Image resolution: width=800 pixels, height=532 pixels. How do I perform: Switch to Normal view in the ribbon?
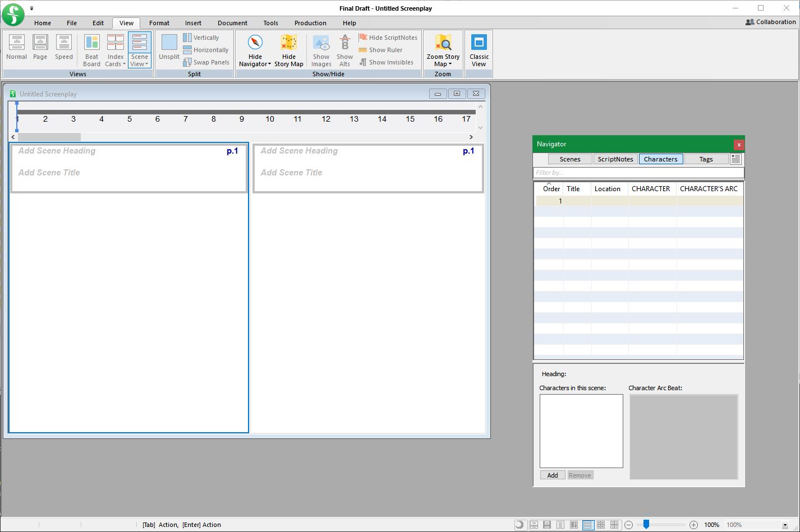coord(16,47)
